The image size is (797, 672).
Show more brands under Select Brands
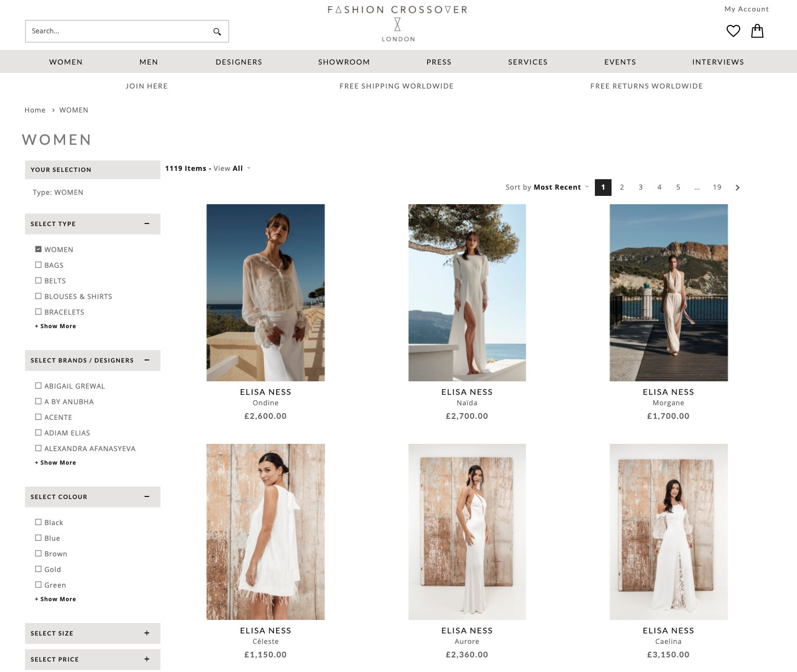(x=55, y=463)
